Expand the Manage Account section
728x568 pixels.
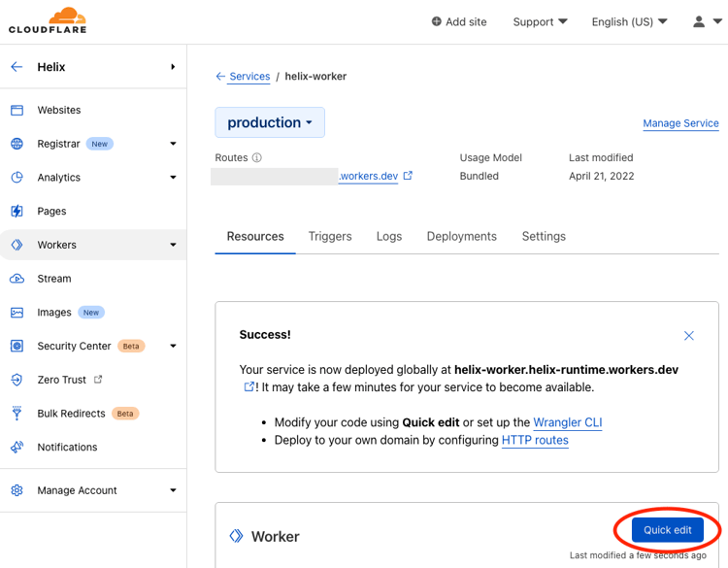click(93, 490)
